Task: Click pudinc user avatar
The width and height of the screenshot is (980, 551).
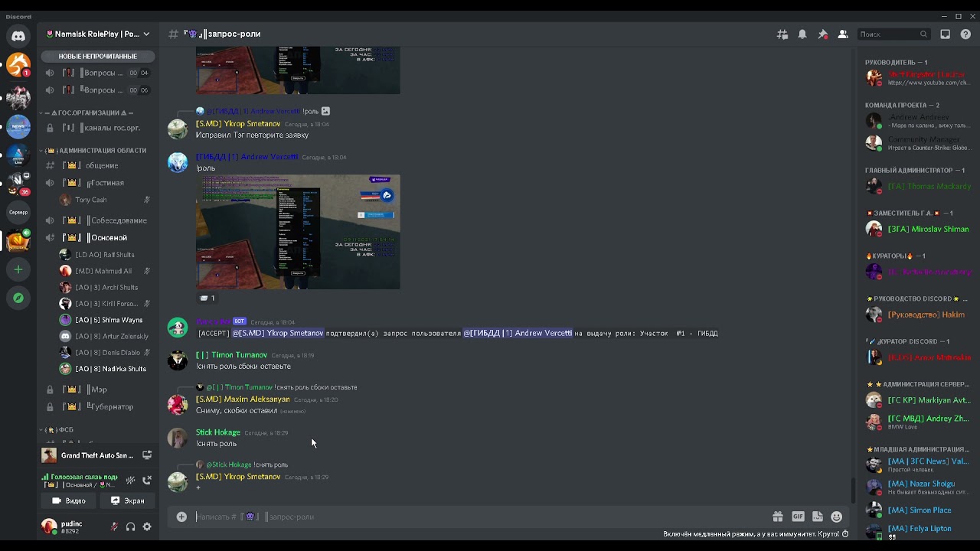Action: (49, 526)
